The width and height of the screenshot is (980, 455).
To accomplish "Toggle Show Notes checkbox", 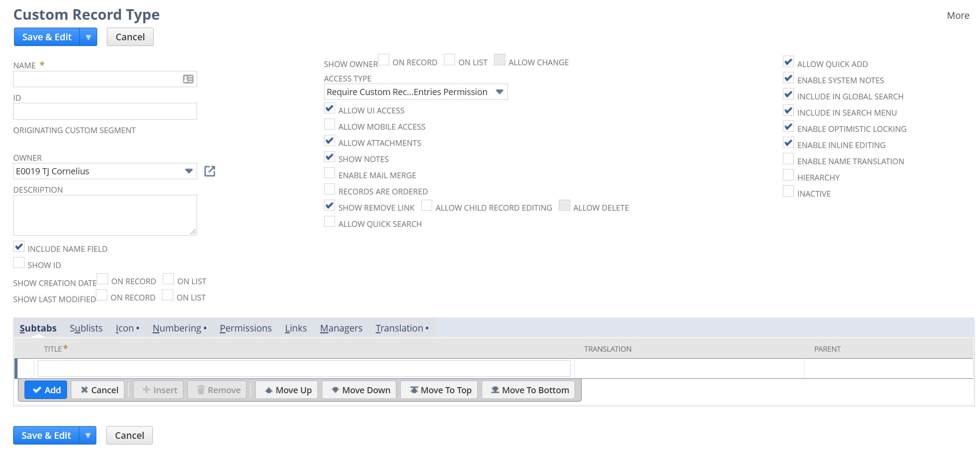I will [330, 157].
